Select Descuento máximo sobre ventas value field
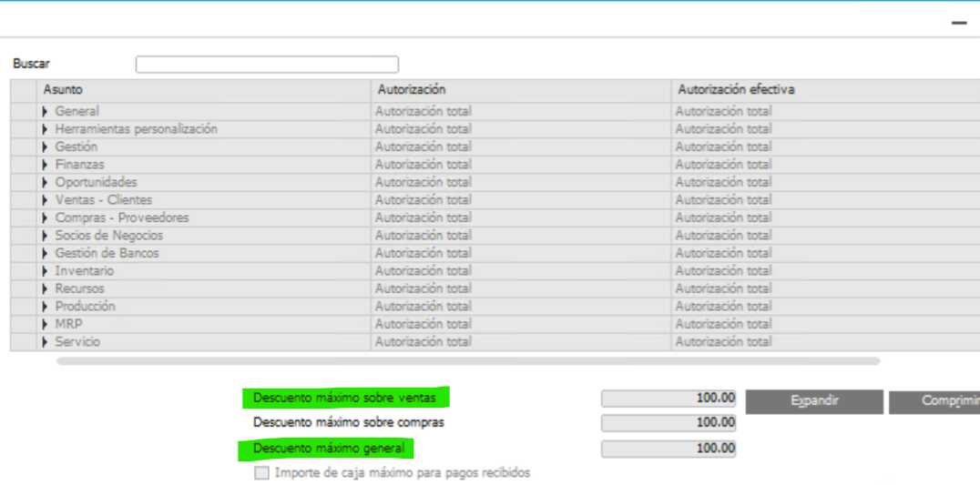The width and height of the screenshot is (980, 485). 669,399
